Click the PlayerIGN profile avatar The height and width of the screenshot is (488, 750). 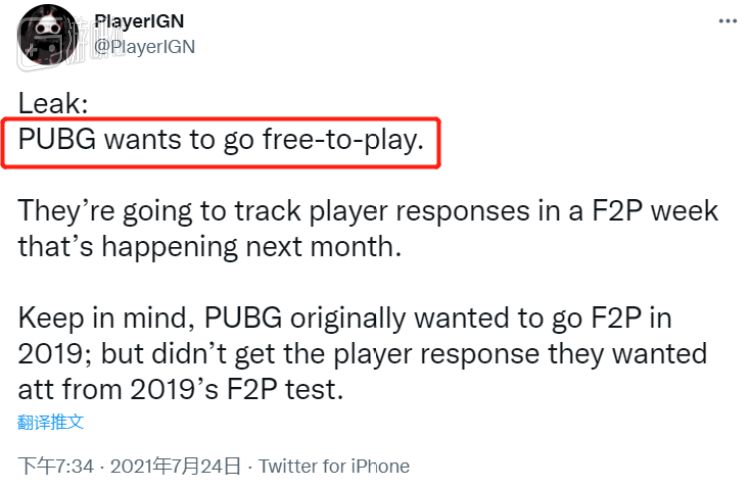point(47,34)
